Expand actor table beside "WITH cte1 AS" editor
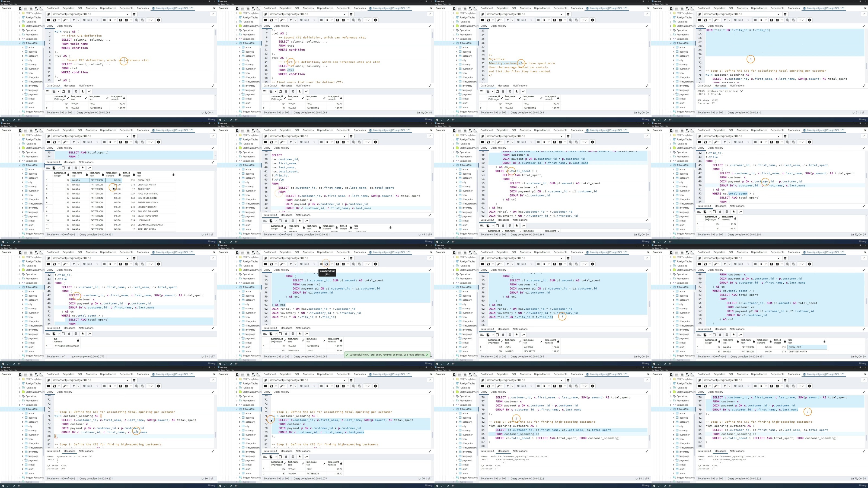Screen dimensions: 868x488 coord(23,47)
